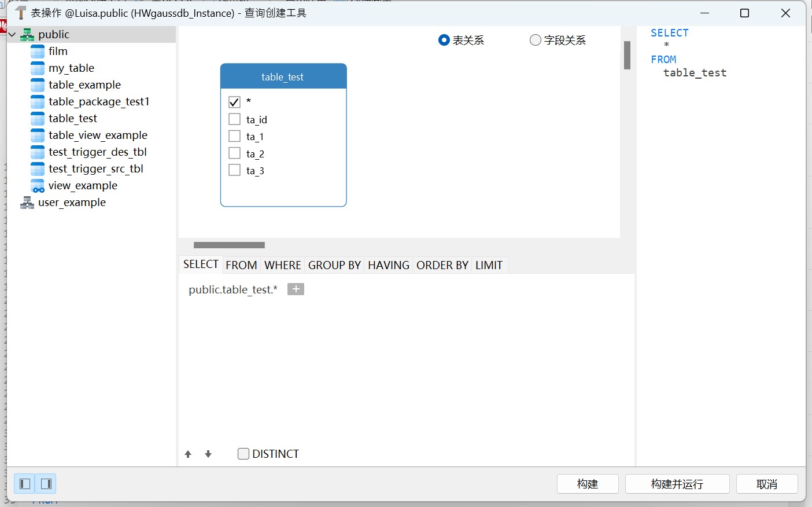This screenshot has height=507, width=812.
Task: Uncheck the * checkbox in table_test
Action: [x=234, y=101]
